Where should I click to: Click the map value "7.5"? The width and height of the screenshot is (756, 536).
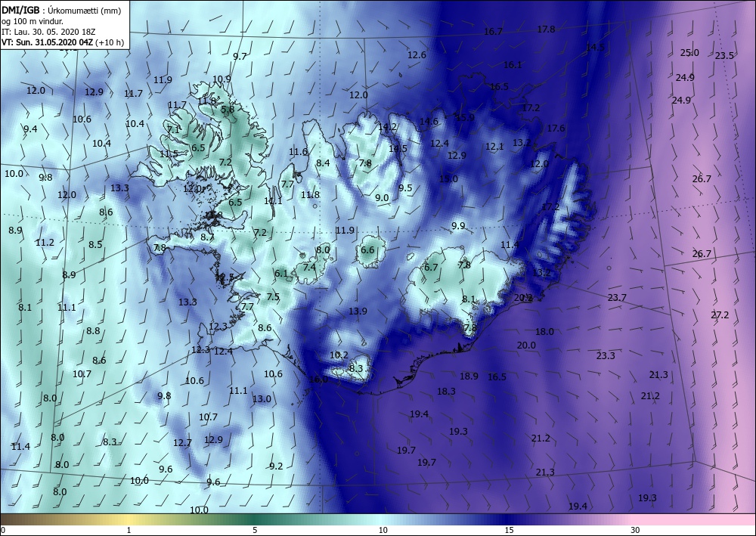pyautogui.click(x=273, y=296)
